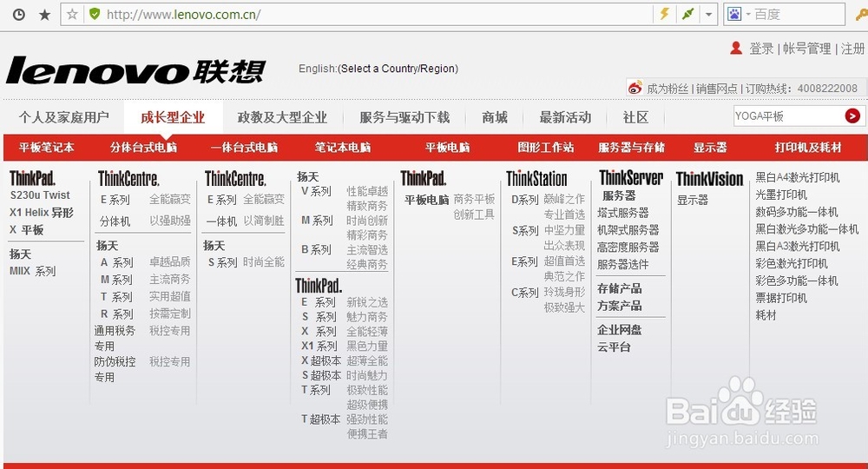This screenshot has height=469, width=868.
Task: Click the Weibo icon beside 成为粉丝
Action: pyautogui.click(x=635, y=88)
